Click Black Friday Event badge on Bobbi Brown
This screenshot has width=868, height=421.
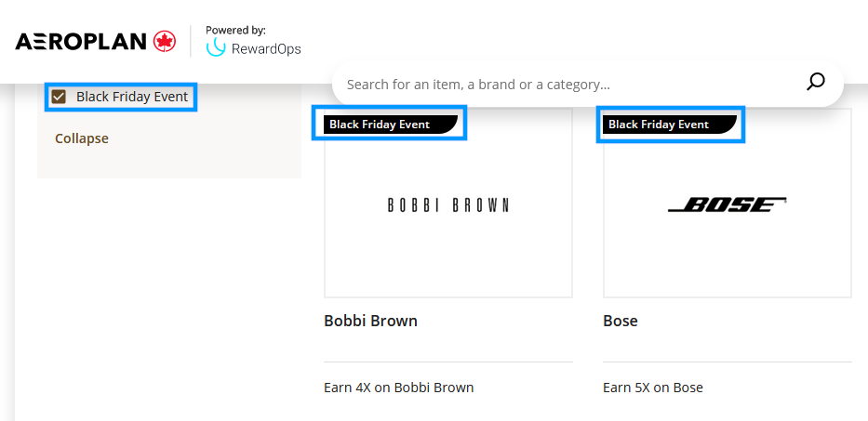point(391,125)
